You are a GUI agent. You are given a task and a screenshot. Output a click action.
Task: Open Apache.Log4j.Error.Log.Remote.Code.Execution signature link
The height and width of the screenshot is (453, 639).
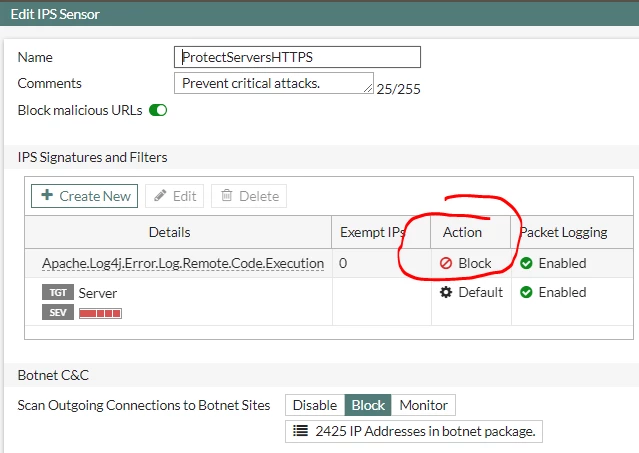click(x=183, y=263)
